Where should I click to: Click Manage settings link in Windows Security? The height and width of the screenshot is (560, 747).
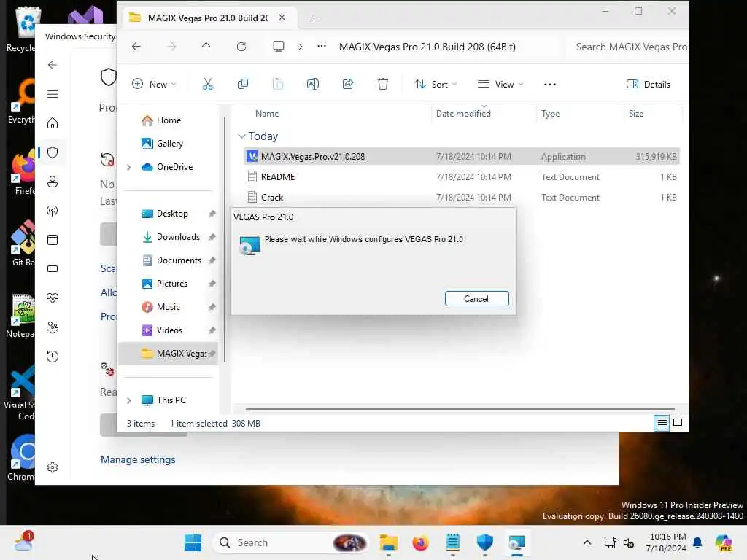pos(138,459)
